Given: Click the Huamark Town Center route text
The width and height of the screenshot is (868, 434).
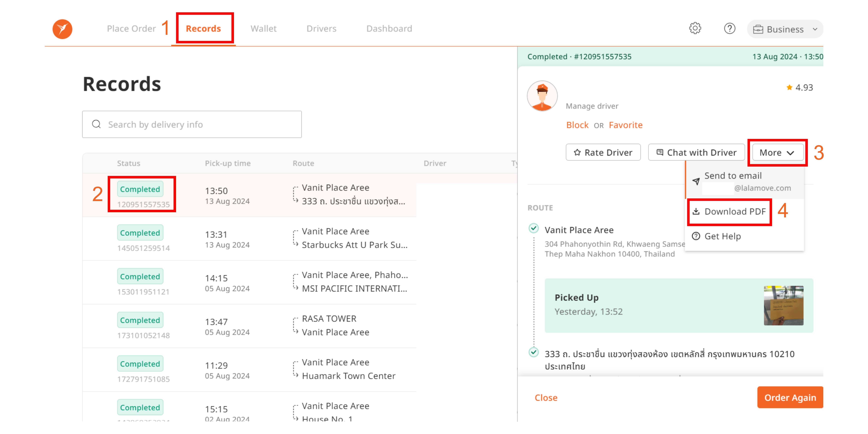Looking at the screenshot, I should point(349,376).
